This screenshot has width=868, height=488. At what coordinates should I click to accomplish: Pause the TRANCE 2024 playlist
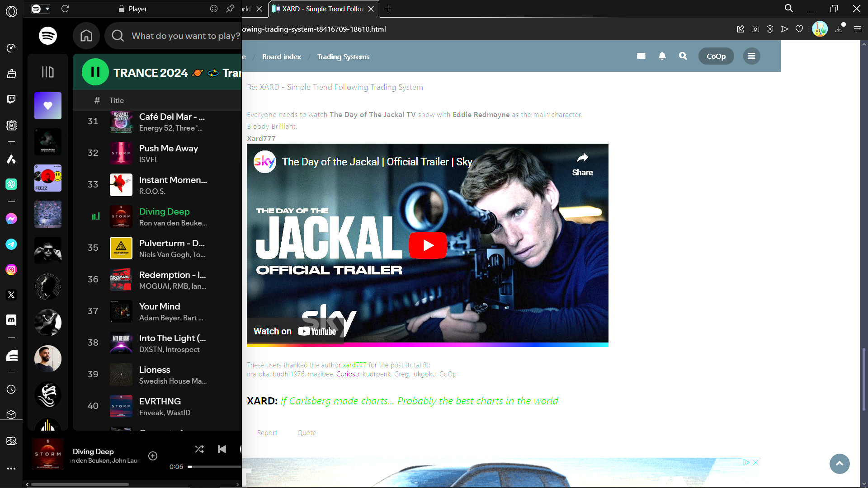(x=95, y=72)
